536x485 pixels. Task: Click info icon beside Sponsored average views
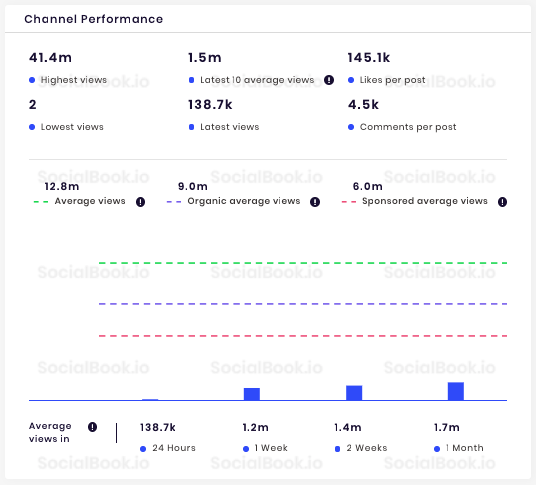click(x=502, y=202)
